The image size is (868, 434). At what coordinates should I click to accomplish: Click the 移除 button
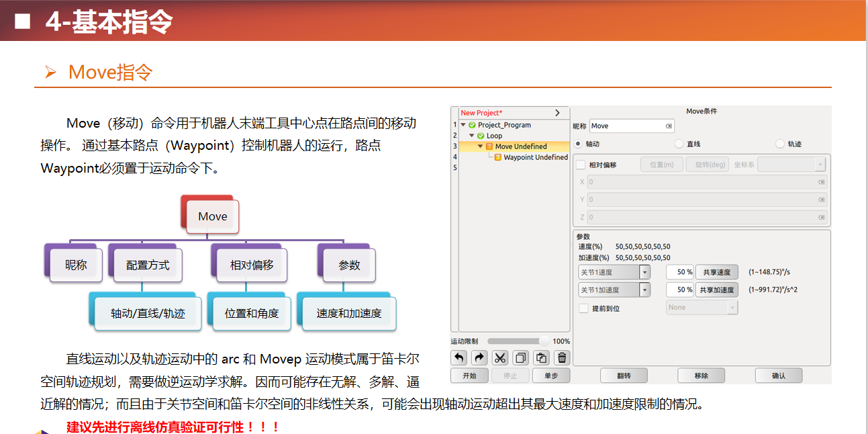tap(701, 376)
